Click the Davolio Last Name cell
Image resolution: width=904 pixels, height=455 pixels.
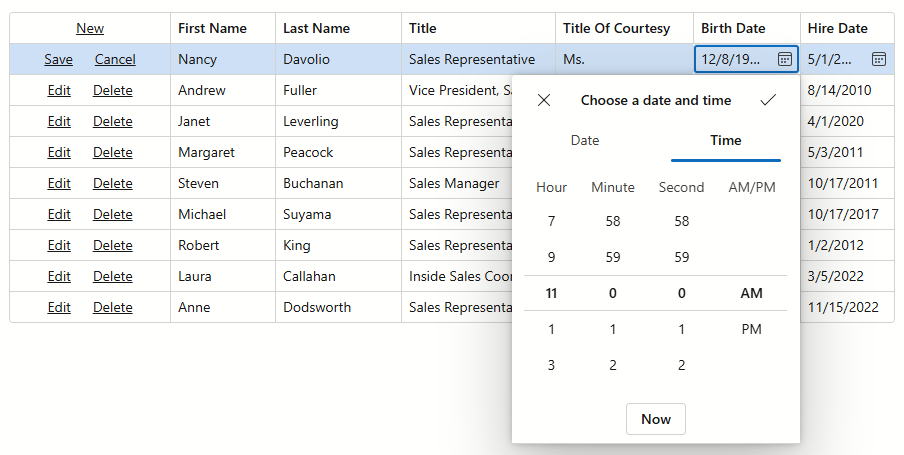(338, 59)
